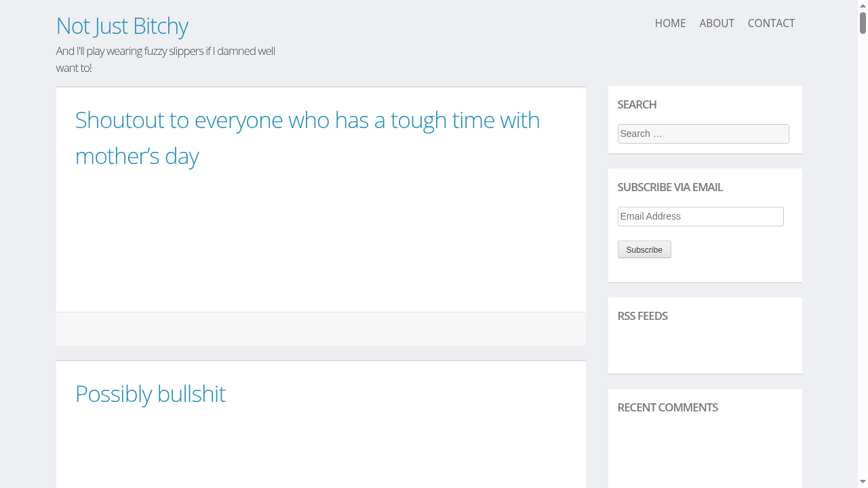Click the SEARCH widget heading
This screenshot has height=488, width=868.
tap(637, 104)
